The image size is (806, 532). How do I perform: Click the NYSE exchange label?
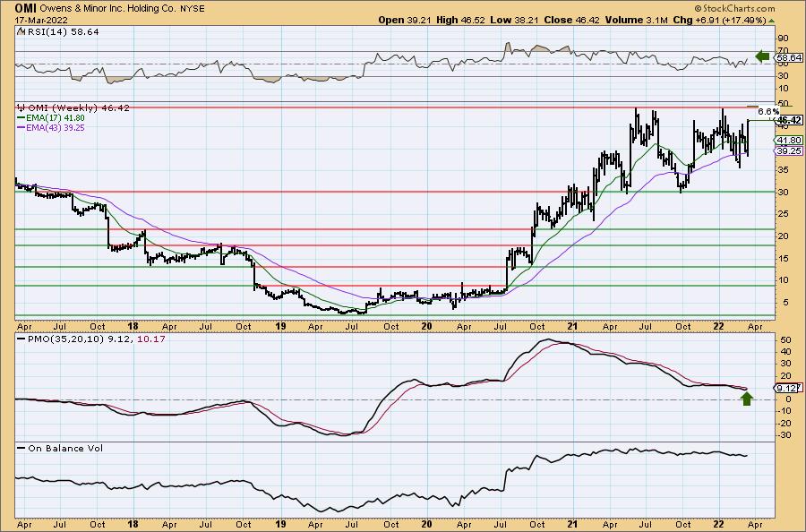pyautogui.click(x=193, y=9)
